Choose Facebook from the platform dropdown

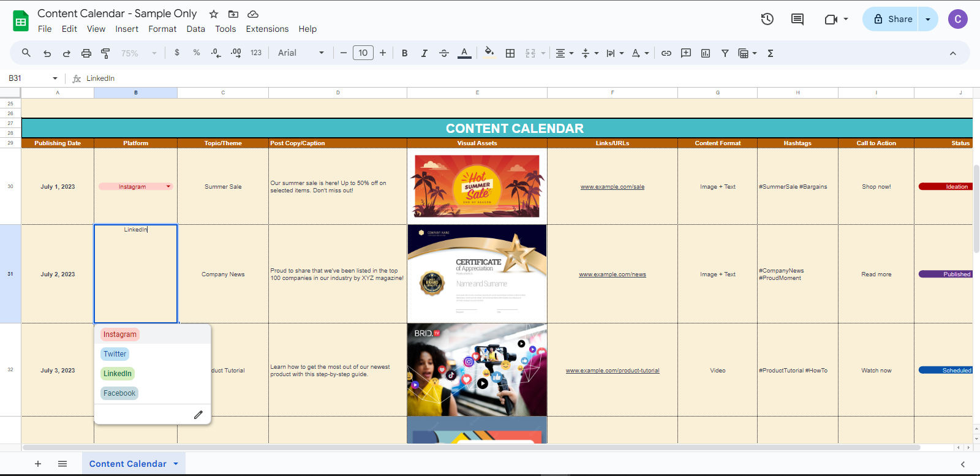click(119, 393)
